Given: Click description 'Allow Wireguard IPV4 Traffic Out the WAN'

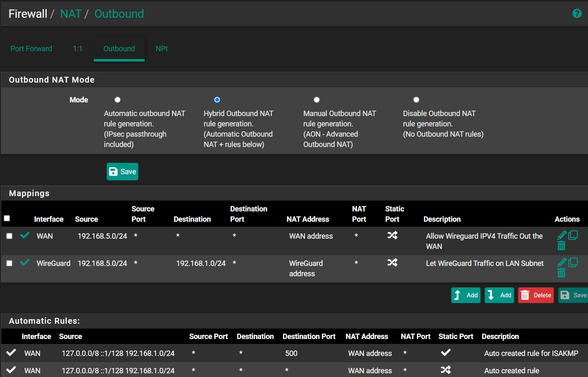Looking at the screenshot, I should (484, 241).
